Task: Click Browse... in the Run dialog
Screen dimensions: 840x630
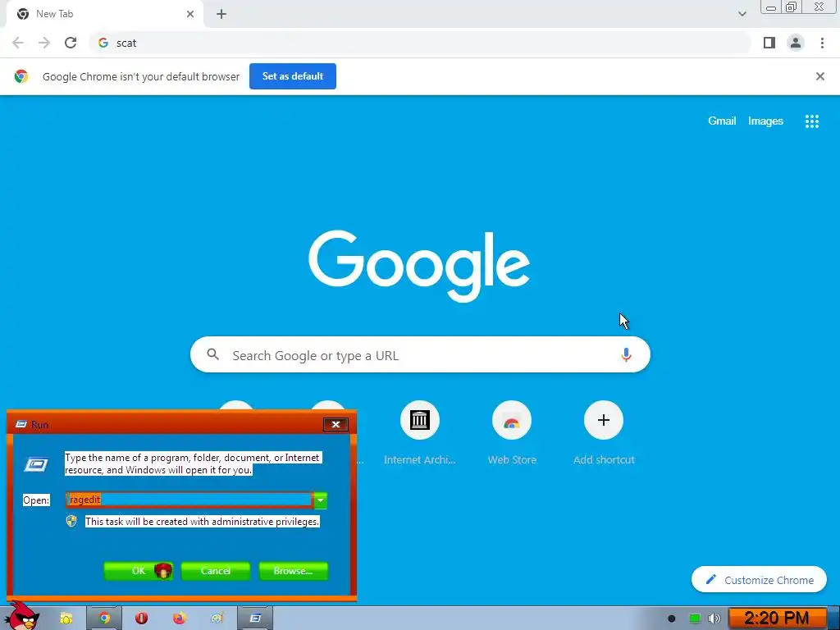Action: 293,571
